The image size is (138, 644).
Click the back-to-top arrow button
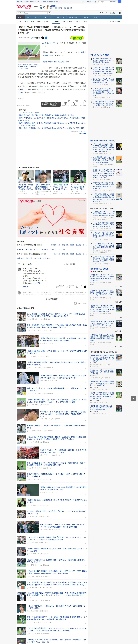tap(133, 398)
